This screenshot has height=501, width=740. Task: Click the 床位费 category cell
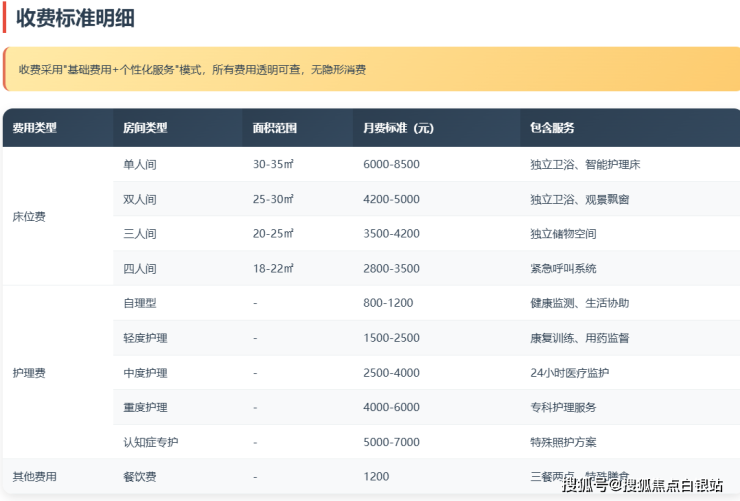click(29, 216)
